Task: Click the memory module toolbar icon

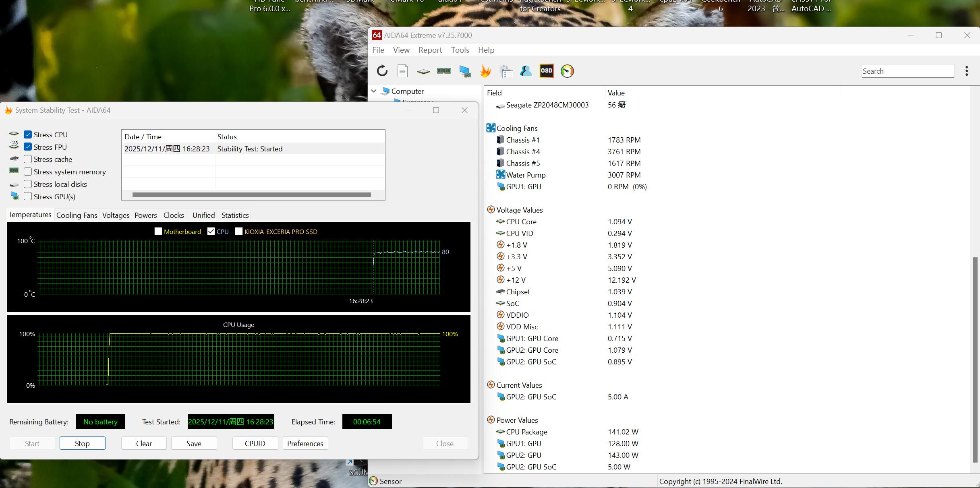Action: pyautogui.click(x=443, y=71)
